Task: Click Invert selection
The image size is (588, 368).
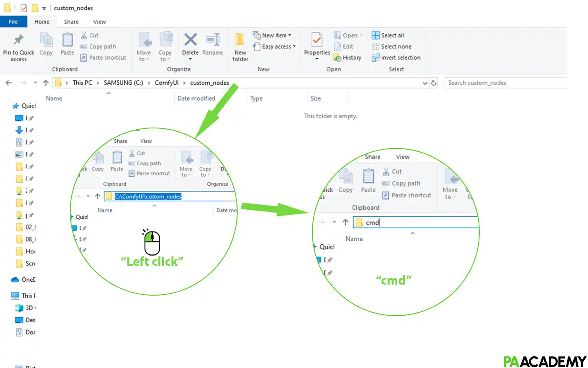Action: (396, 58)
